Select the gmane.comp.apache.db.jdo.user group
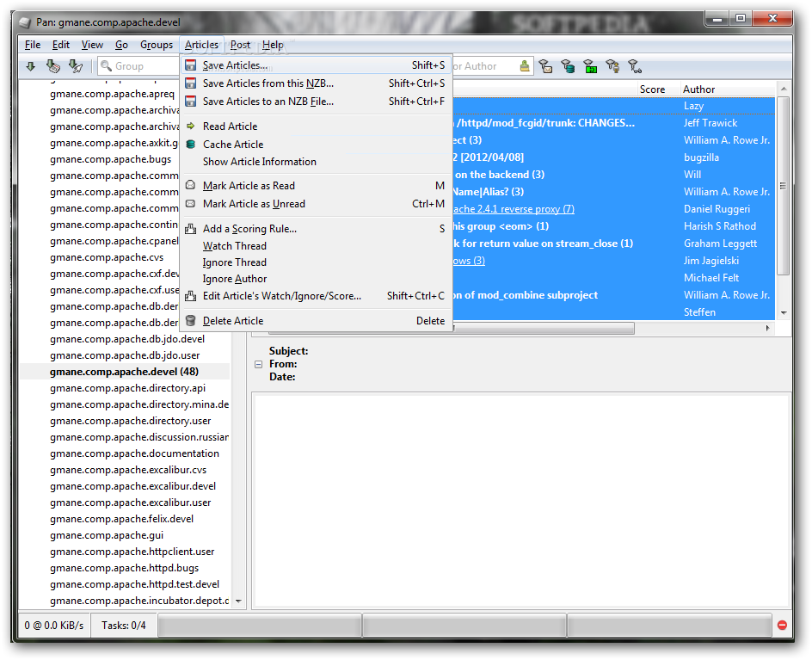Screen dimensions: 812x660 pos(125,355)
